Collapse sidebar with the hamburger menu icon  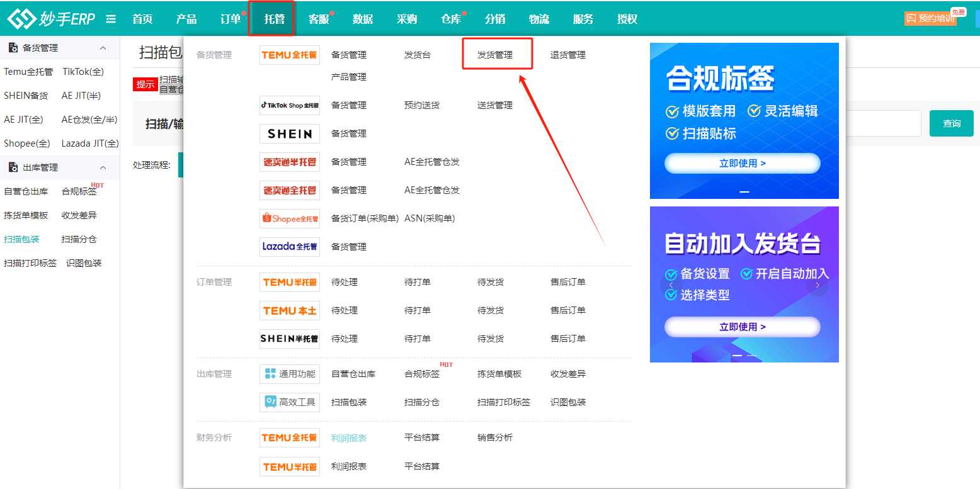(x=111, y=19)
